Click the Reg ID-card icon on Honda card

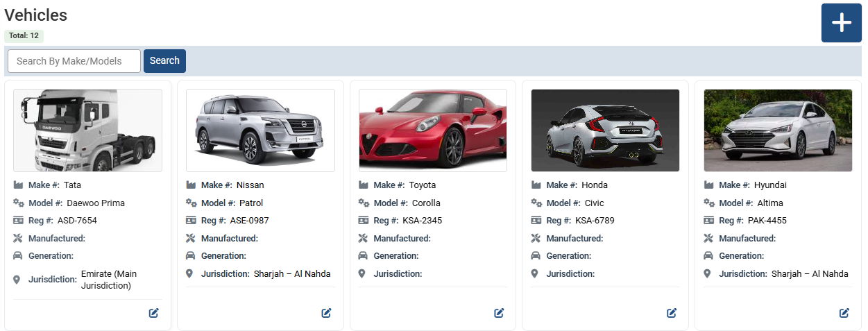(536, 221)
